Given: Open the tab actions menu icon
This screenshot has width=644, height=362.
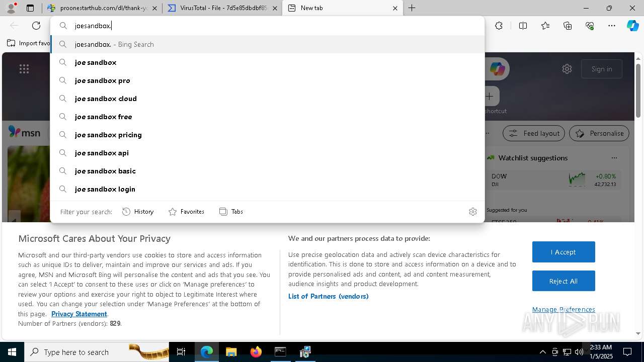Looking at the screenshot, I should click(30, 8).
